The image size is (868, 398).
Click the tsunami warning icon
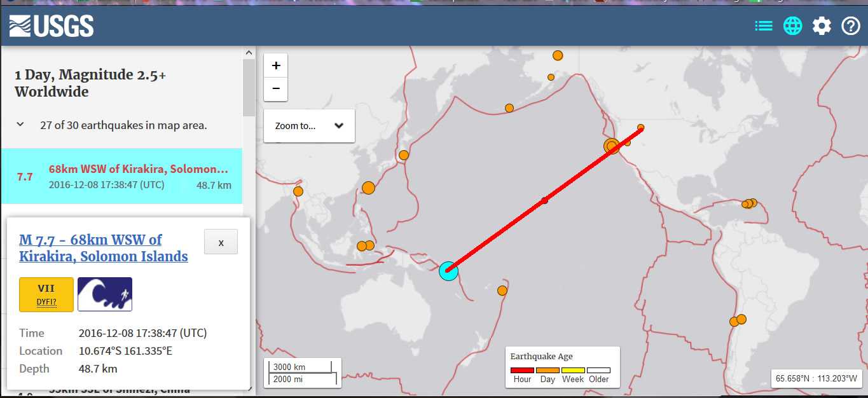click(x=105, y=294)
